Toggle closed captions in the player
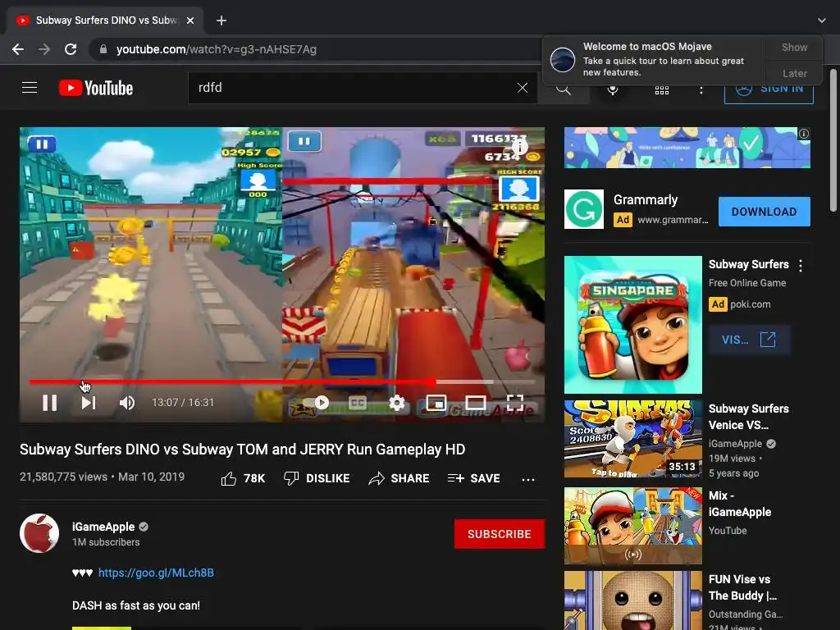This screenshot has width=840, height=630. (358, 402)
